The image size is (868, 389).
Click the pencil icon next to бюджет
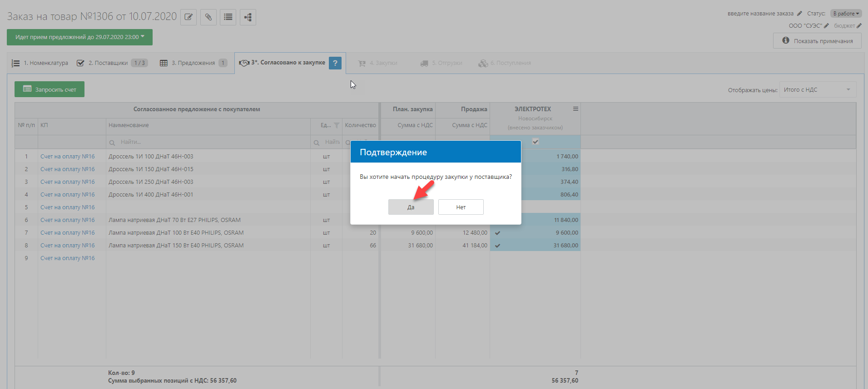pos(859,26)
